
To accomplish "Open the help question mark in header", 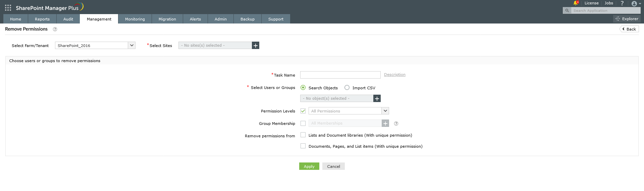I will coord(622,3).
